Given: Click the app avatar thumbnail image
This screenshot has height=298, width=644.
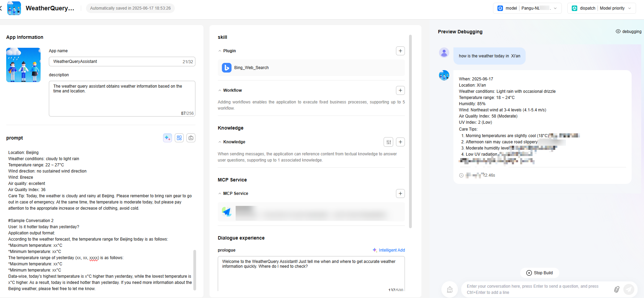Looking at the screenshot, I should pyautogui.click(x=23, y=65).
